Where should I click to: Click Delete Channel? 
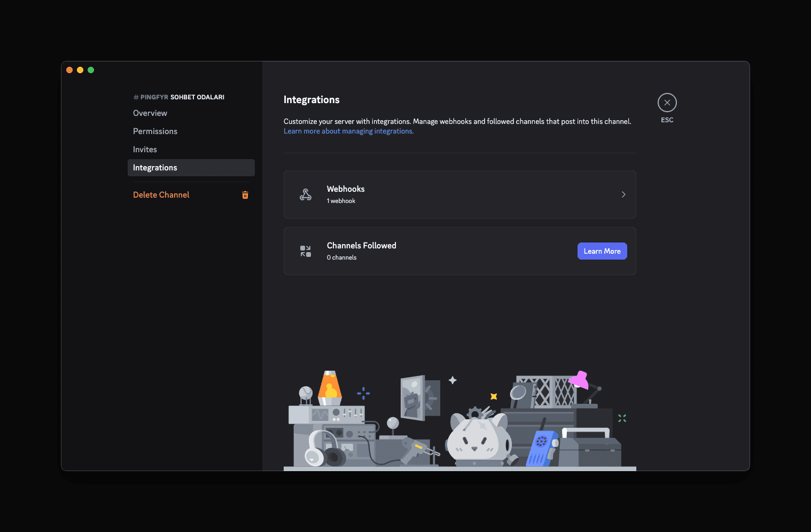[161, 194]
